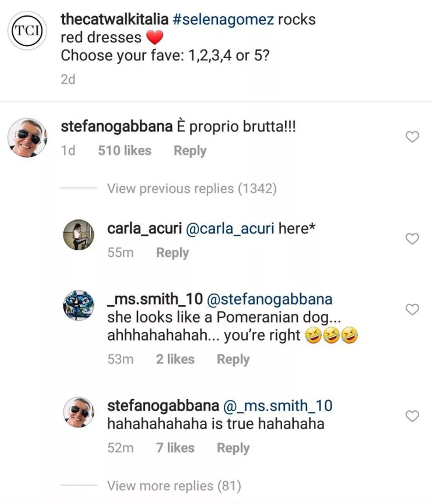This screenshot has height=504, width=432.
Task: Open stefanogabbana avatar on top comment
Action: (27, 137)
